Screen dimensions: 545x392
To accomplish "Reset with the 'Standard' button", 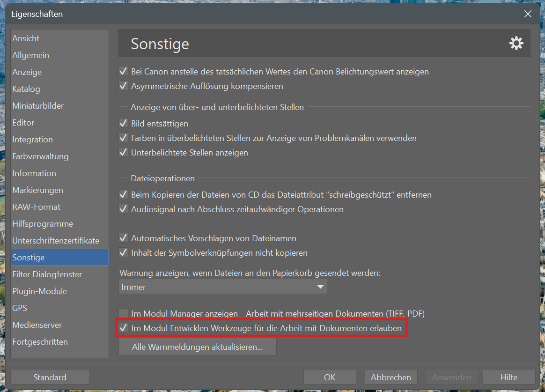I will click(x=50, y=377).
